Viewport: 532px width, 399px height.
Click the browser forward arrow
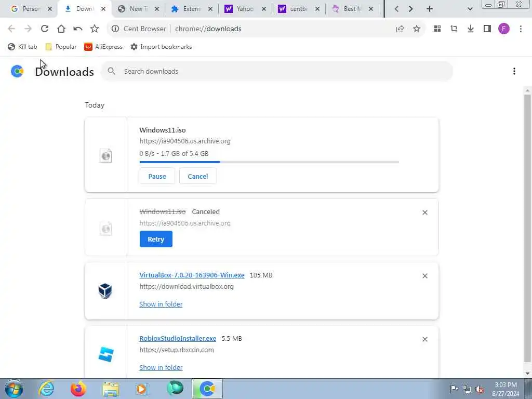click(x=28, y=29)
